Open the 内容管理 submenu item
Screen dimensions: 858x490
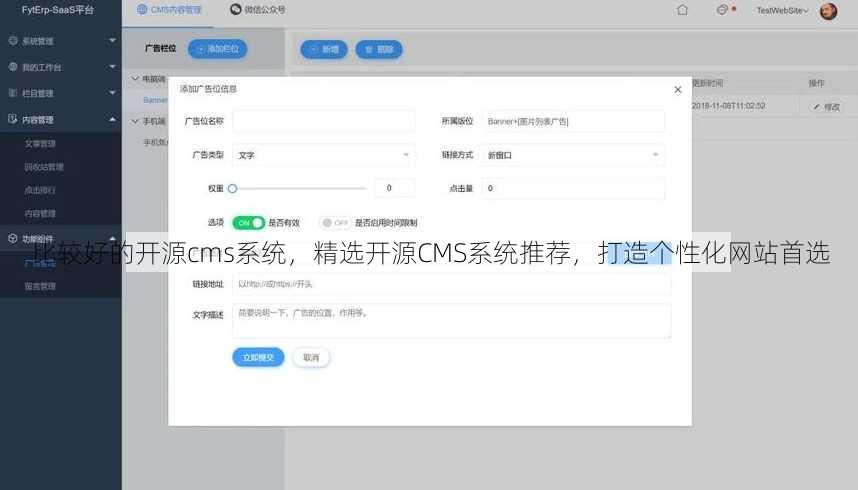tap(40, 214)
